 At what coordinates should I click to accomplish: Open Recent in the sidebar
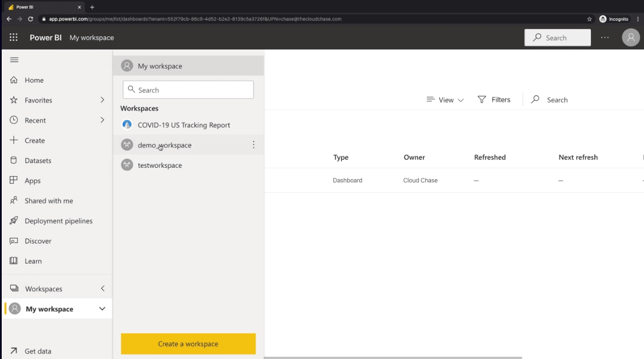coord(35,120)
